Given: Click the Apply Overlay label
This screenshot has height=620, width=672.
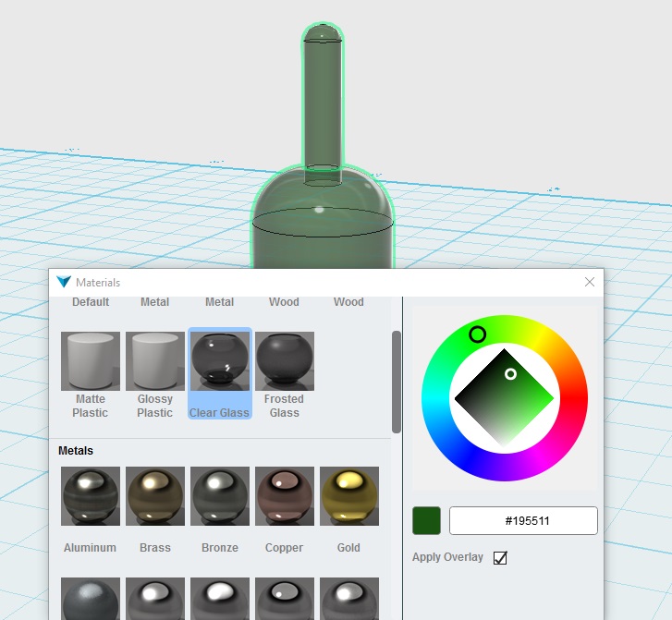Looking at the screenshot, I should coord(447,557).
